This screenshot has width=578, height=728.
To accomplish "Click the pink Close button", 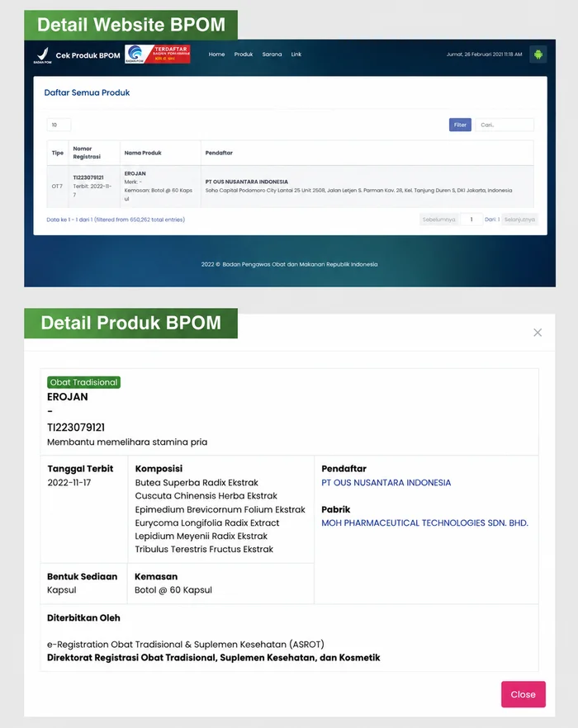I will [x=524, y=694].
